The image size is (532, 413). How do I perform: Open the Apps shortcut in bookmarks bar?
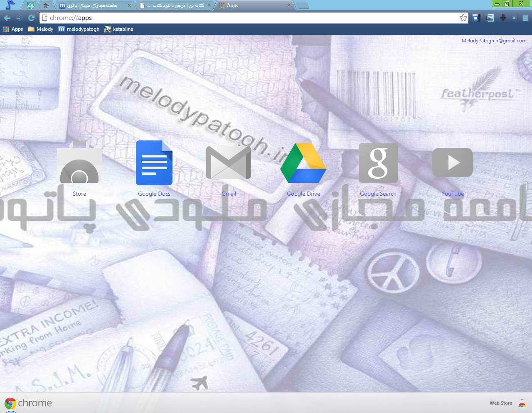click(x=13, y=29)
